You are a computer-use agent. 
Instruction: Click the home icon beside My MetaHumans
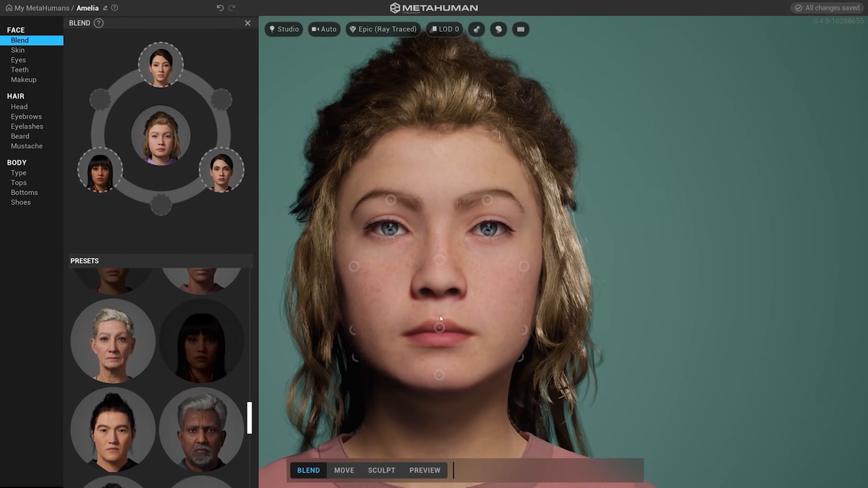click(9, 8)
